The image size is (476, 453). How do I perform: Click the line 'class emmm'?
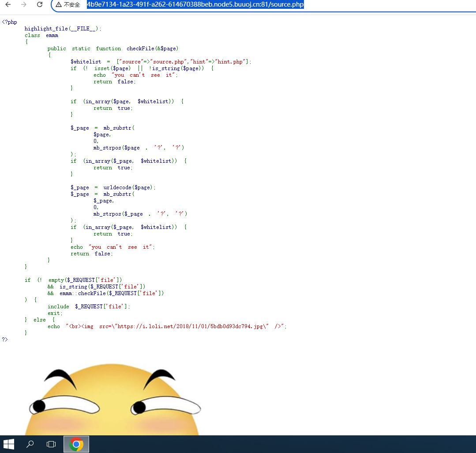coord(41,35)
